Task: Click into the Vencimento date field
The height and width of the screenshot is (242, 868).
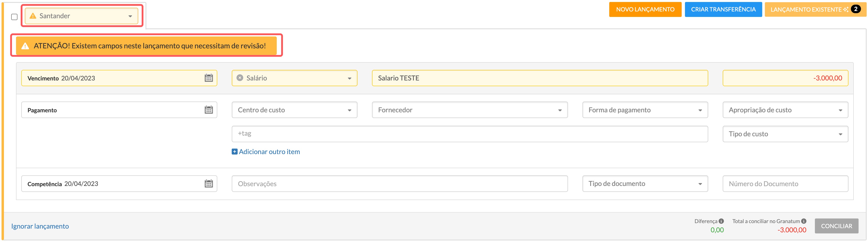Action: point(119,78)
